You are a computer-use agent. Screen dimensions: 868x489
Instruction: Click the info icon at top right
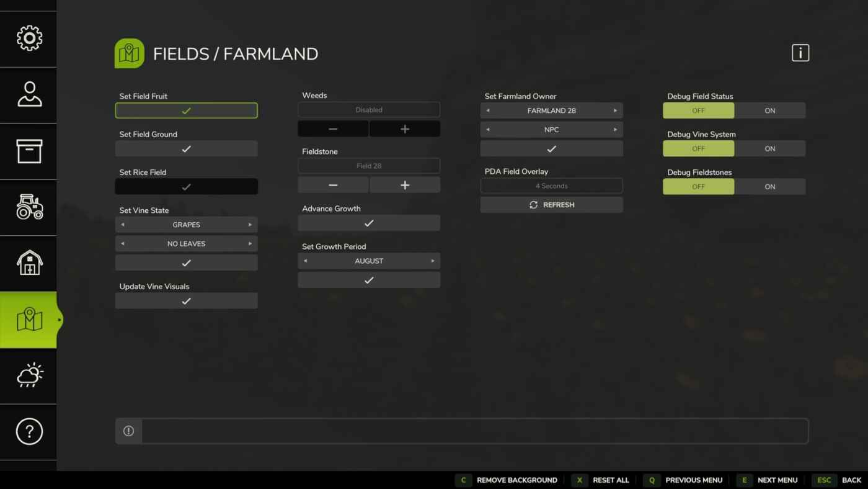(800, 53)
